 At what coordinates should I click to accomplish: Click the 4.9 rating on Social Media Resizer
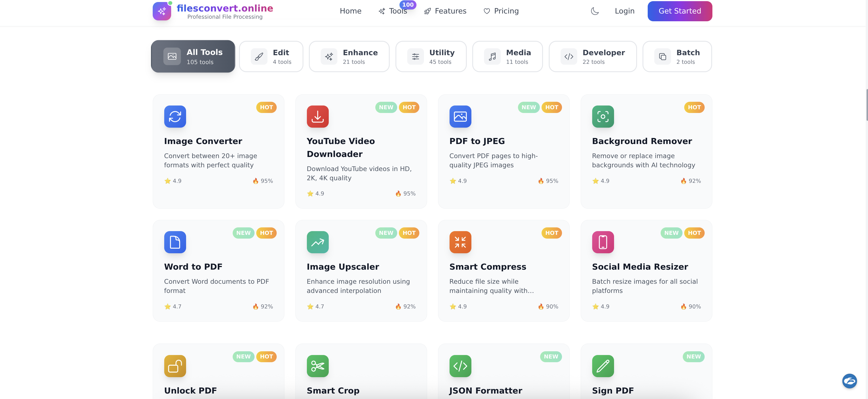601,306
